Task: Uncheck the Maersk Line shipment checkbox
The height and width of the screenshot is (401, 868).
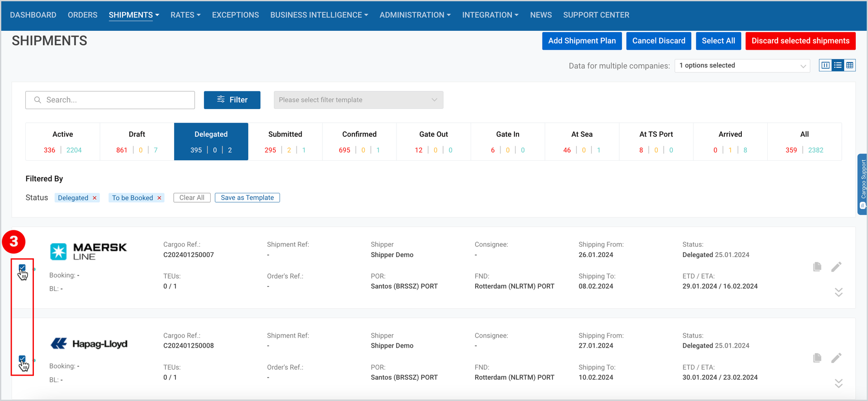Action: (x=22, y=268)
